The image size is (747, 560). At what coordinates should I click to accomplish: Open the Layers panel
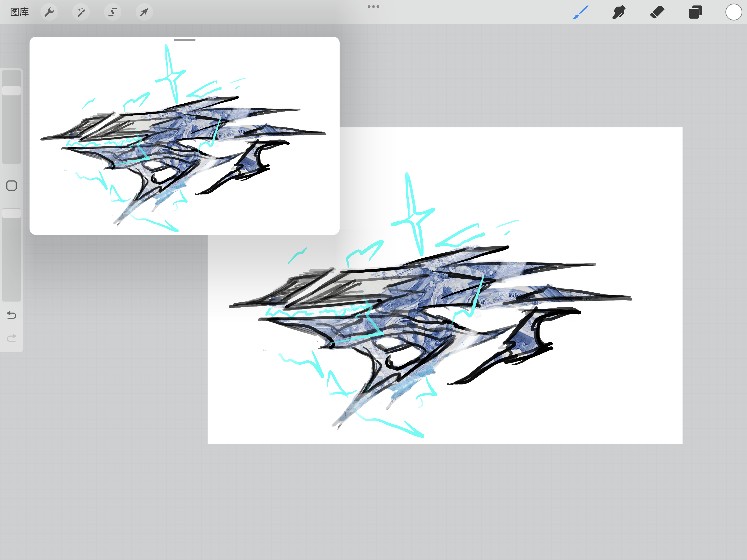(x=695, y=12)
